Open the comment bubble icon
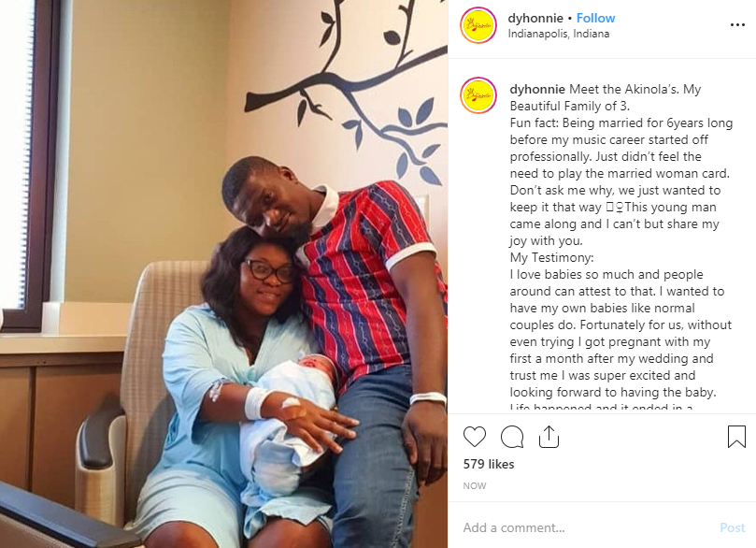 [512, 437]
